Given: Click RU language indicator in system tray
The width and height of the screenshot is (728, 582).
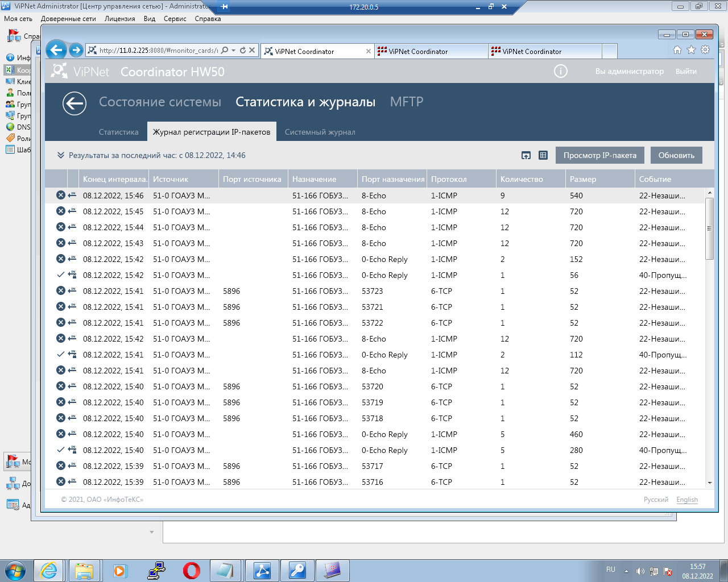Looking at the screenshot, I should click(610, 569).
